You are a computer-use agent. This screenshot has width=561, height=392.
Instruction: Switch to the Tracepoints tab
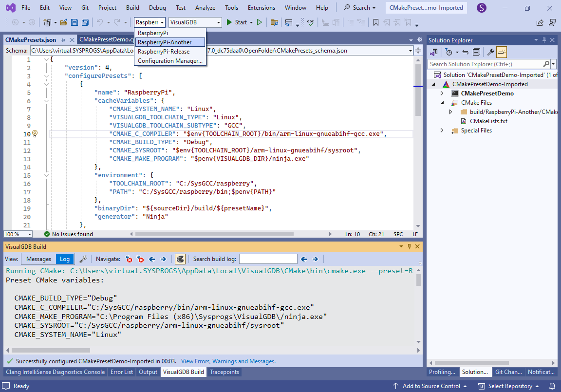point(224,372)
